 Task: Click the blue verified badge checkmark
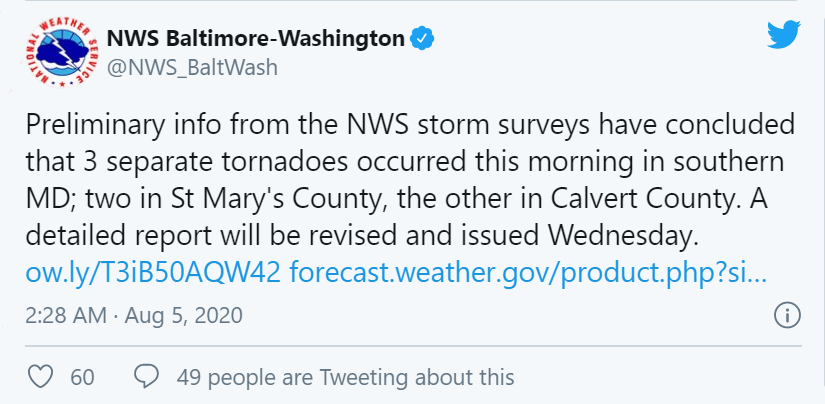(423, 39)
